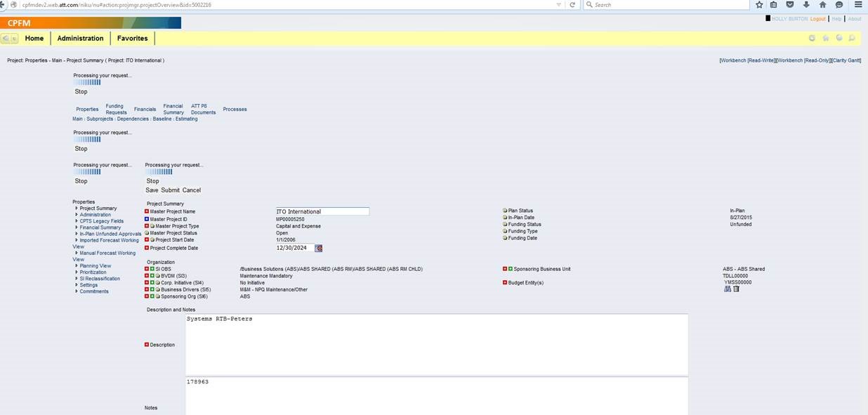Viewport: 868px width, 415px height.
Task: Click the red required indicator next to Description
Action: pos(147,344)
